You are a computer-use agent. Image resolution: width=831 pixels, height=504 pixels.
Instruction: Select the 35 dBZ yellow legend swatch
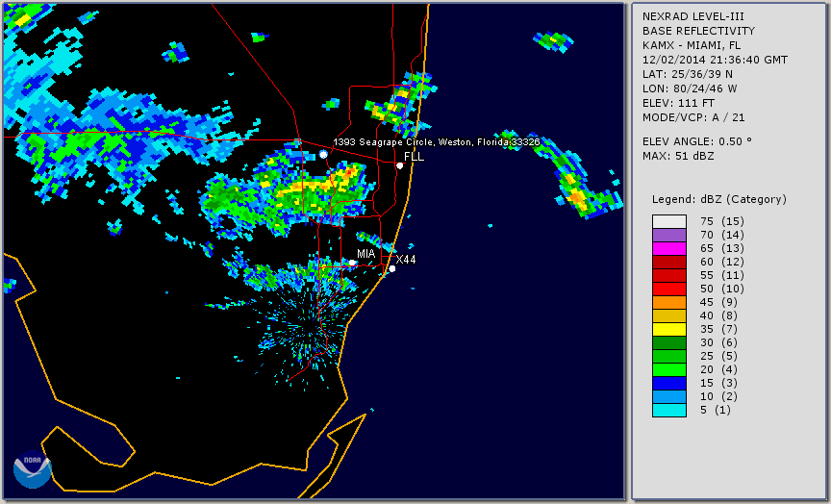pos(669,330)
